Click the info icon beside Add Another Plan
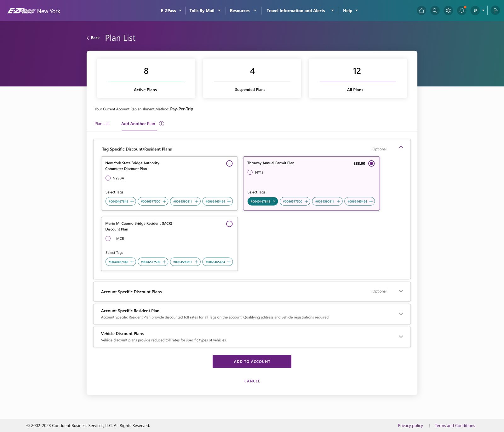Viewport: 504px width, 432px height. coord(162,124)
